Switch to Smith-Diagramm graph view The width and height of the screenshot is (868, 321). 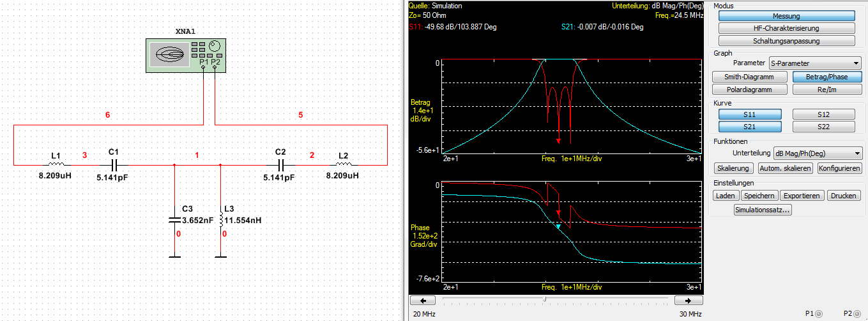(749, 77)
